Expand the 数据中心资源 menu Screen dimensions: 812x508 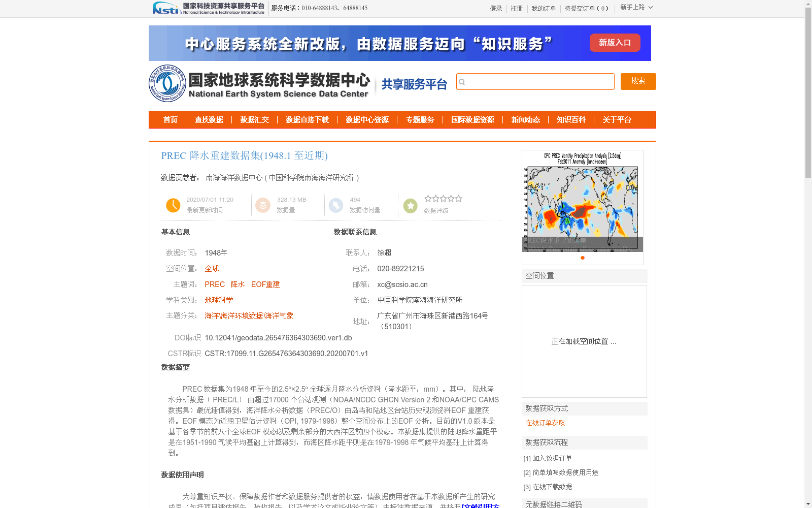click(366, 119)
